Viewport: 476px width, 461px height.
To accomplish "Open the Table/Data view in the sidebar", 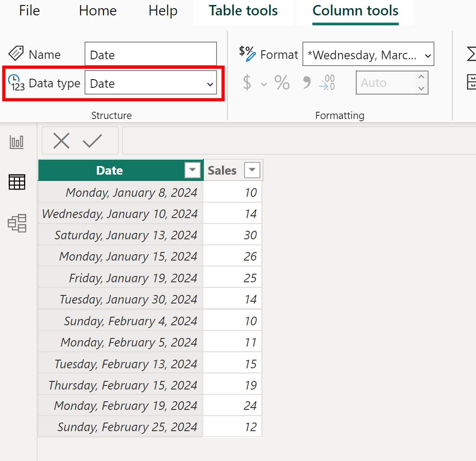I will point(17,182).
